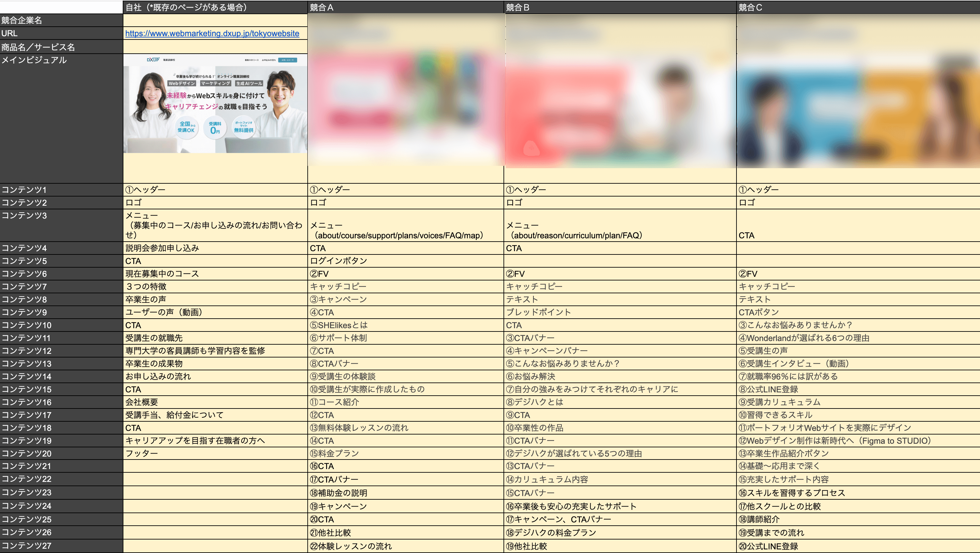Click the お問い合わせ button in the hero image
This screenshot has width=980, height=553.
pos(287,60)
